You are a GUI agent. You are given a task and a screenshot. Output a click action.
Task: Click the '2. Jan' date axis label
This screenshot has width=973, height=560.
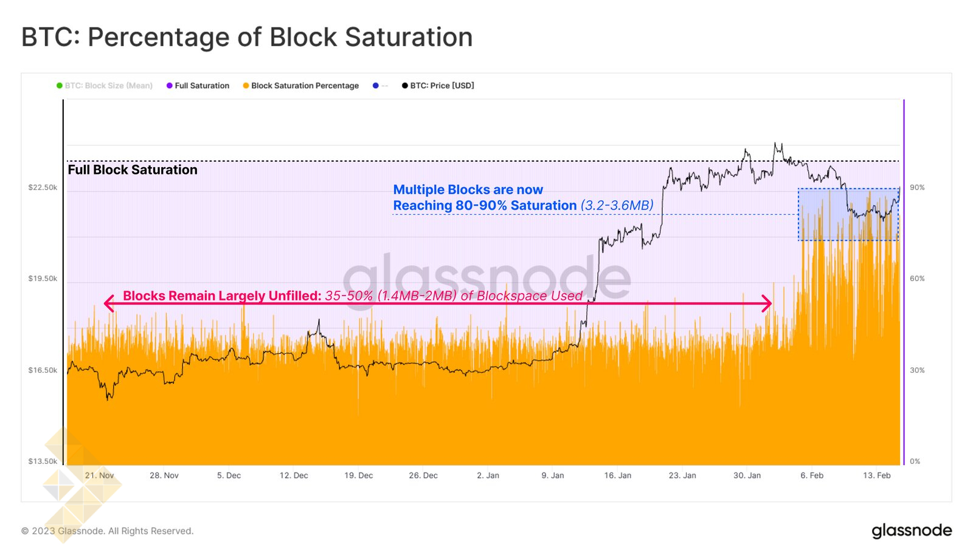pos(488,475)
